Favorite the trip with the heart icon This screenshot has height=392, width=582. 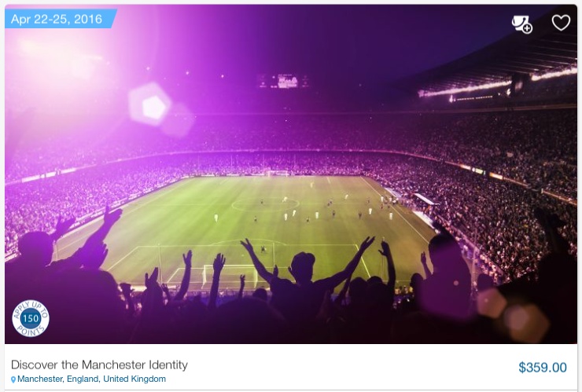561,23
